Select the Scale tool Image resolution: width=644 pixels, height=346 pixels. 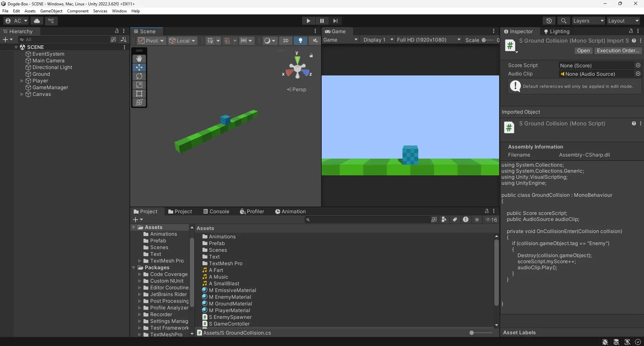139,85
